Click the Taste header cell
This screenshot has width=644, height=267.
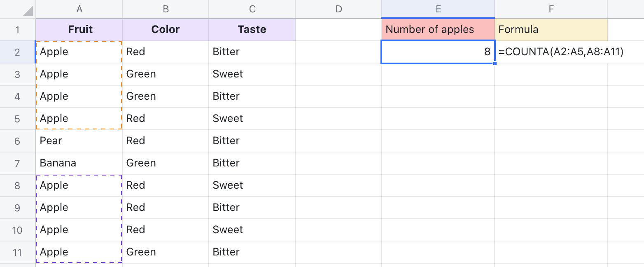pyautogui.click(x=252, y=29)
